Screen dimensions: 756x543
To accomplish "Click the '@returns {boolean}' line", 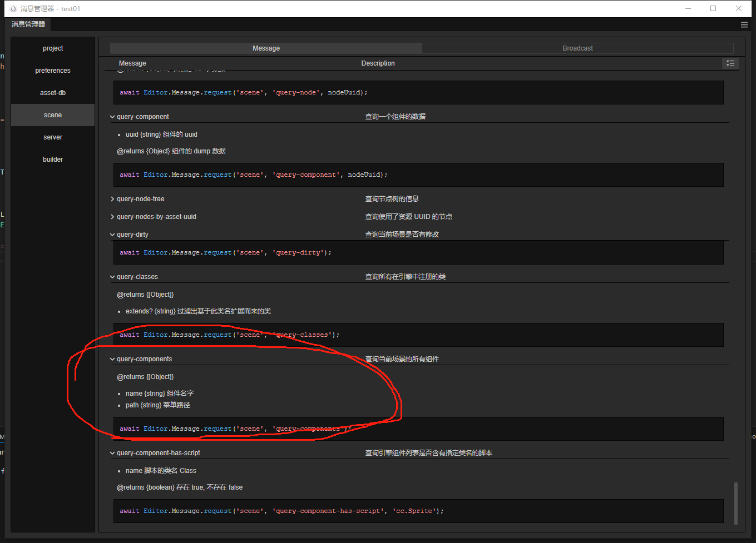I will coord(180,487).
